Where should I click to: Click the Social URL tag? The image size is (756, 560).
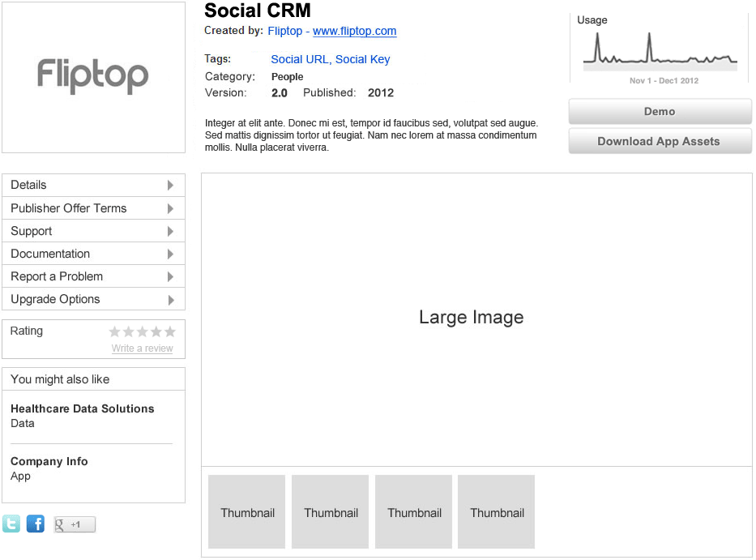click(x=300, y=59)
